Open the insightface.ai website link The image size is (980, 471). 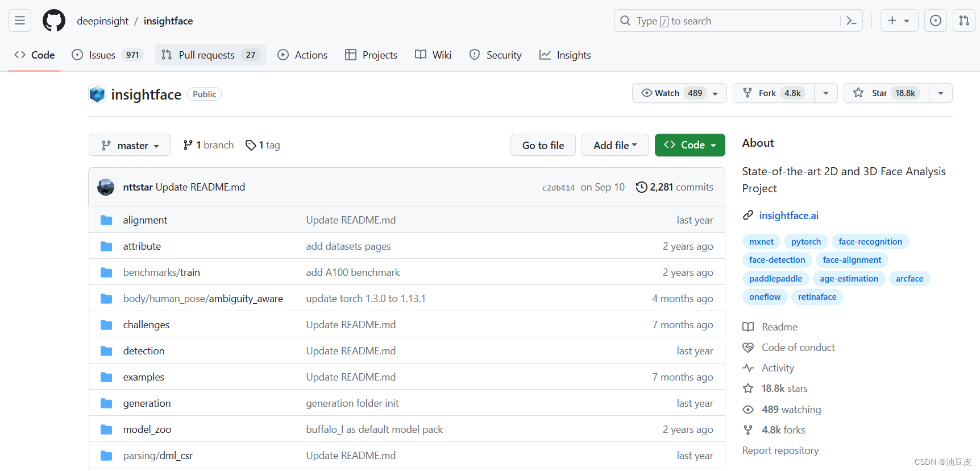pos(788,216)
